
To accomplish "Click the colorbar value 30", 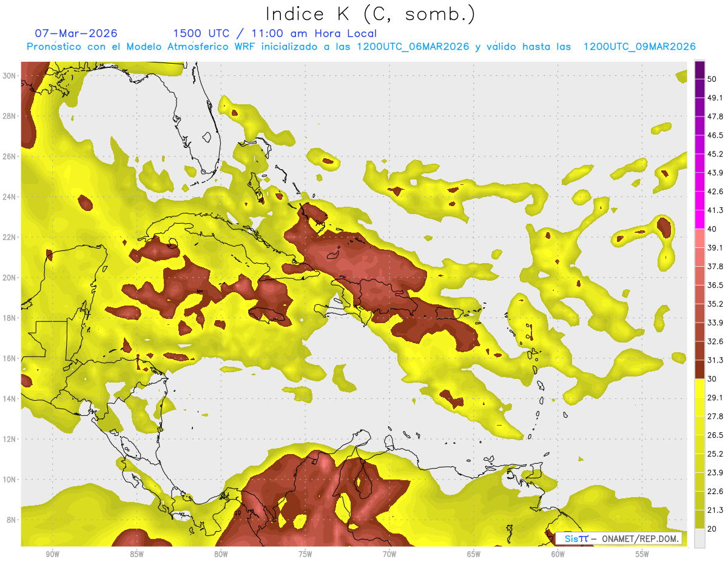I will click(x=712, y=379).
